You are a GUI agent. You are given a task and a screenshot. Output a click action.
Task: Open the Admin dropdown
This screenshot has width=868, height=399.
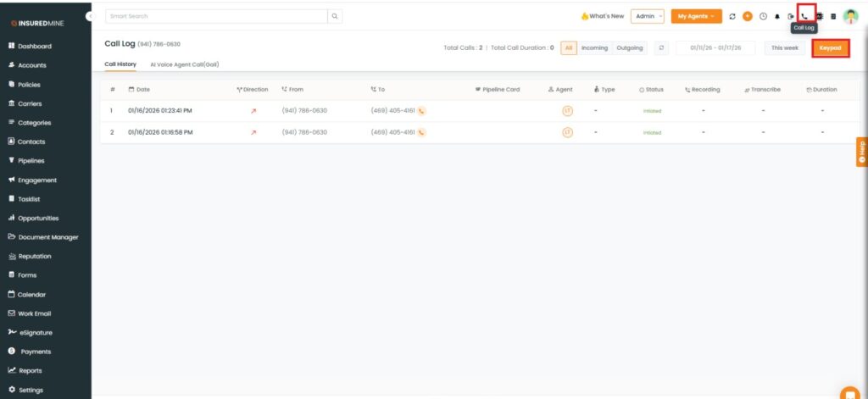coord(648,16)
